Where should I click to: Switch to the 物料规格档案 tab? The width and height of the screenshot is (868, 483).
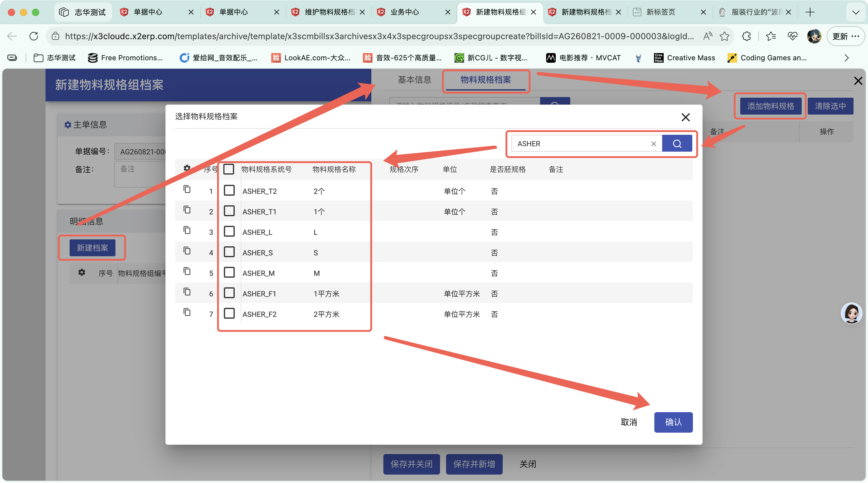point(486,80)
